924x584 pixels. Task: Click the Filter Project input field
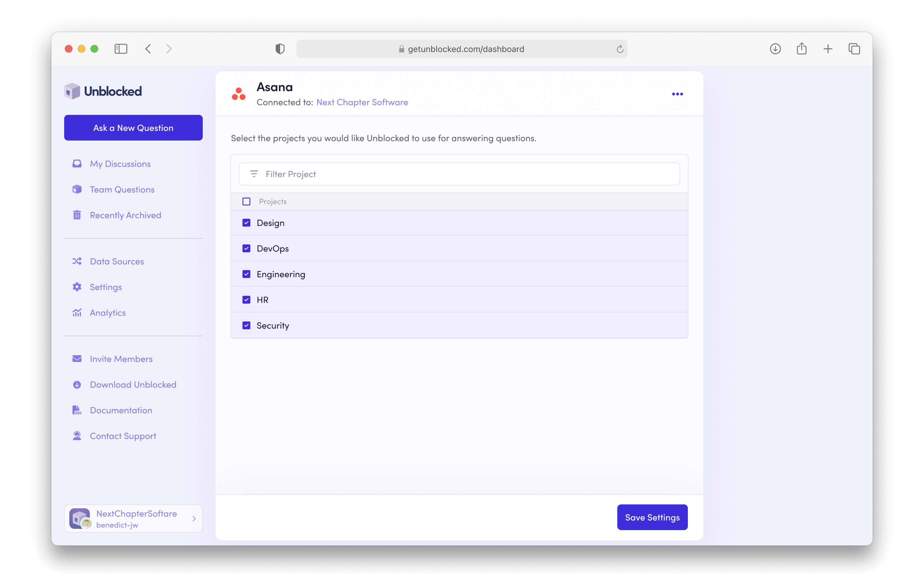coord(459,174)
